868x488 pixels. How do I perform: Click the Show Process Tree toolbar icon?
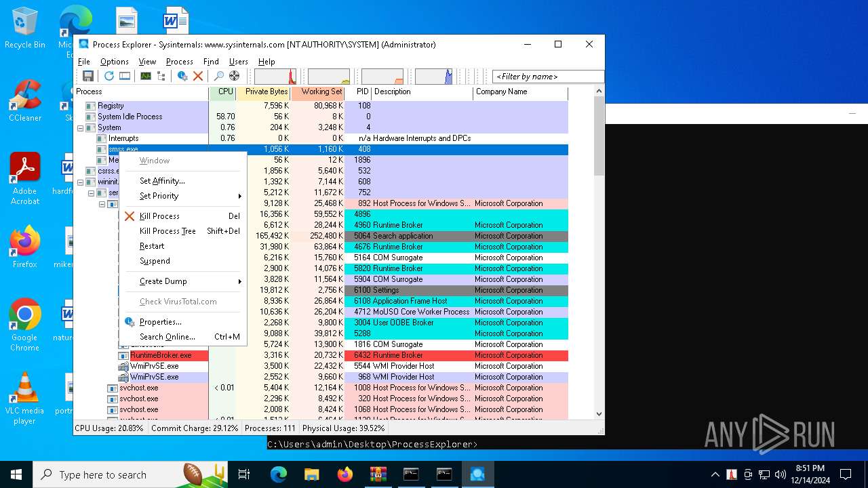coord(161,76)
